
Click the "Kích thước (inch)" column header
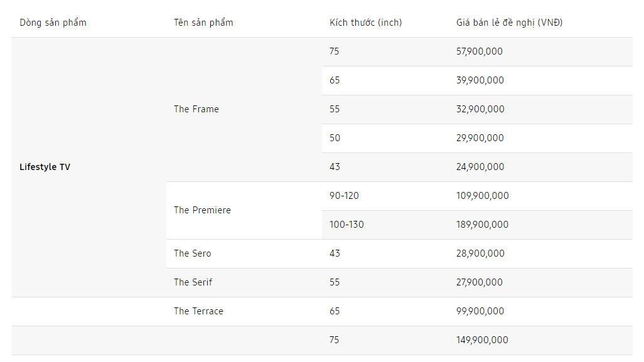pyautogui.click(x=365, y=23)
